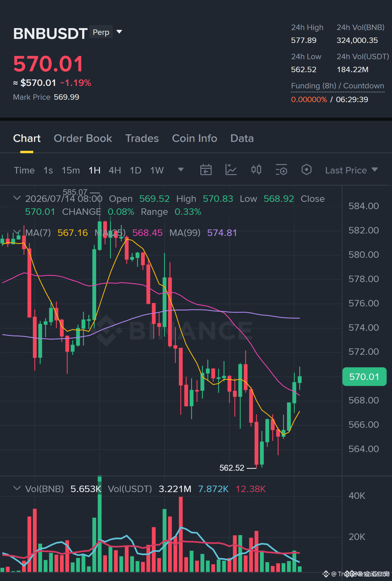
Task: Tap the -1.19% price change text
Action: (76, 83)
